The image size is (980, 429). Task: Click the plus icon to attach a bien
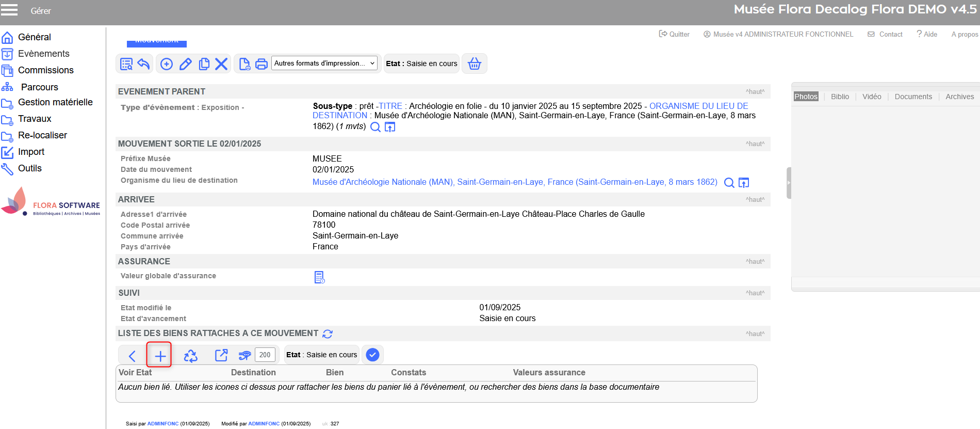(160, 356)
